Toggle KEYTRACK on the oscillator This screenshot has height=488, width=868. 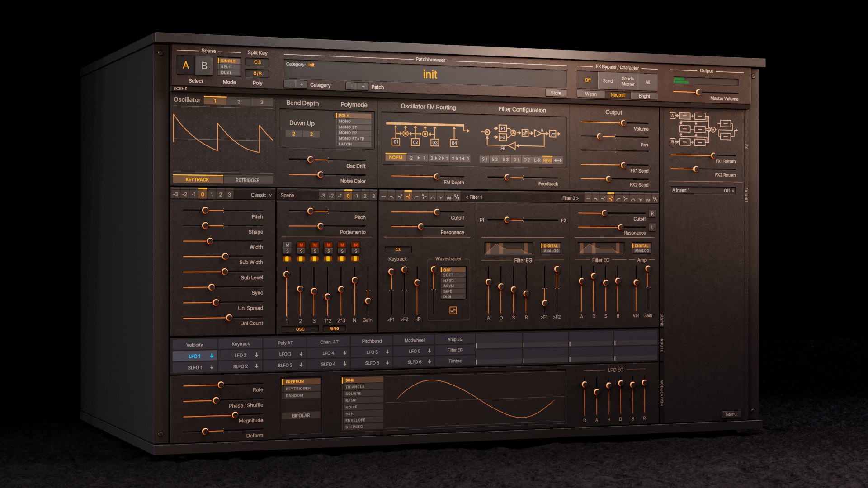(197, 179)
